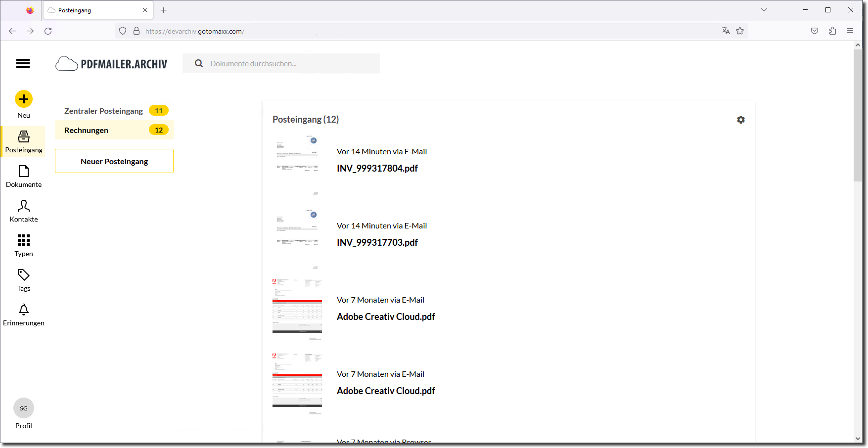
Task: Open the hamburger menu icon
Action: click(23, 63)
